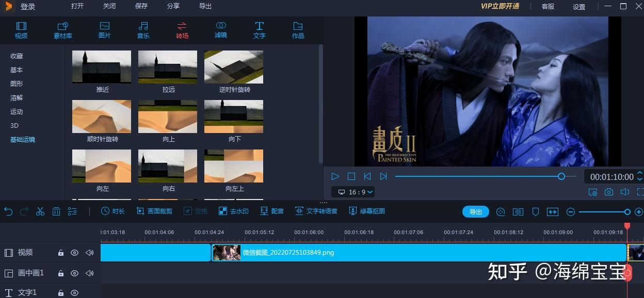The height and width of the screenshot is (298, 644).
Task: Click the 打开 menu item
Action: click(x=77, y=6)
